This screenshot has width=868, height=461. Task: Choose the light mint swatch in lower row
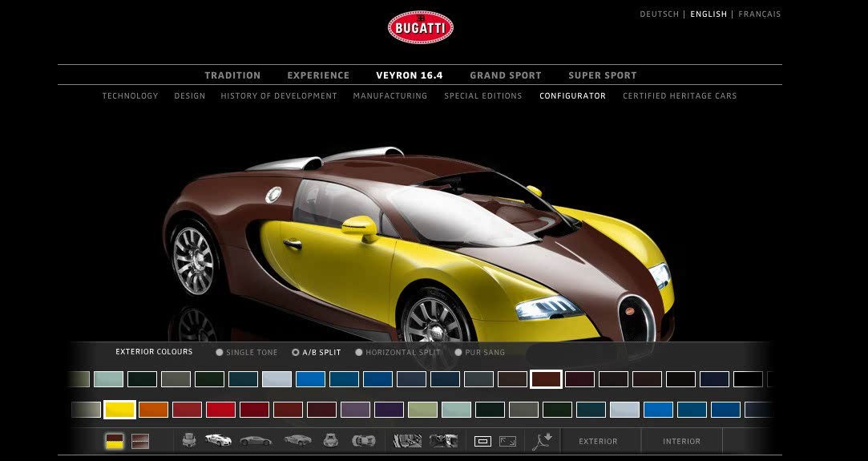click(457, 410)
